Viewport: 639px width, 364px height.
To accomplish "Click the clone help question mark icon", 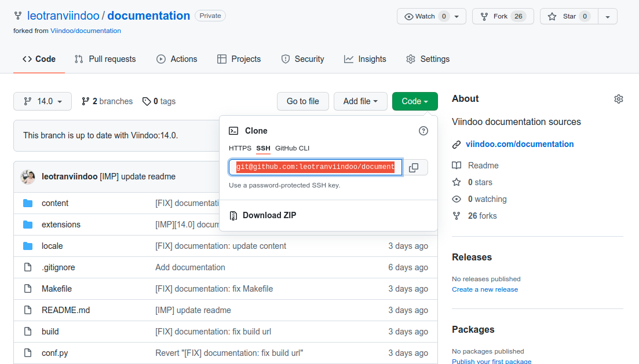I will [423, 131].
